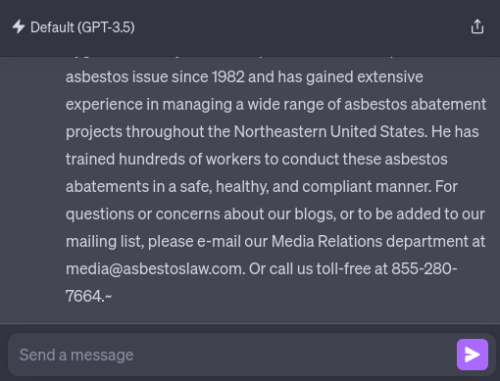The image size is (500, 381).
Task: Click the lightning bolt model icon
Action: (19, 27)
